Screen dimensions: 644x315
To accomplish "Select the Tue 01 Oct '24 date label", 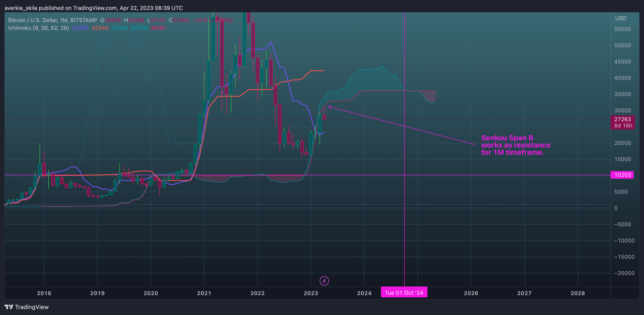I will [404, 292].
